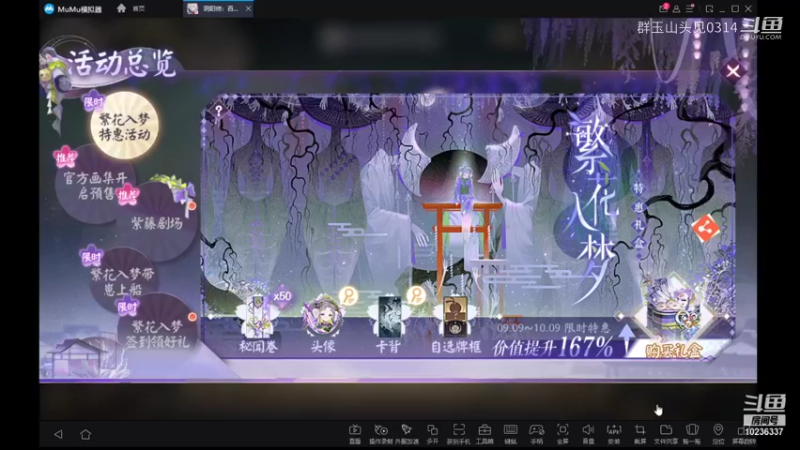This screenshot has height=450, width=800.
Task: Click the 购买礼盒 purchase button
Action: 673,351
